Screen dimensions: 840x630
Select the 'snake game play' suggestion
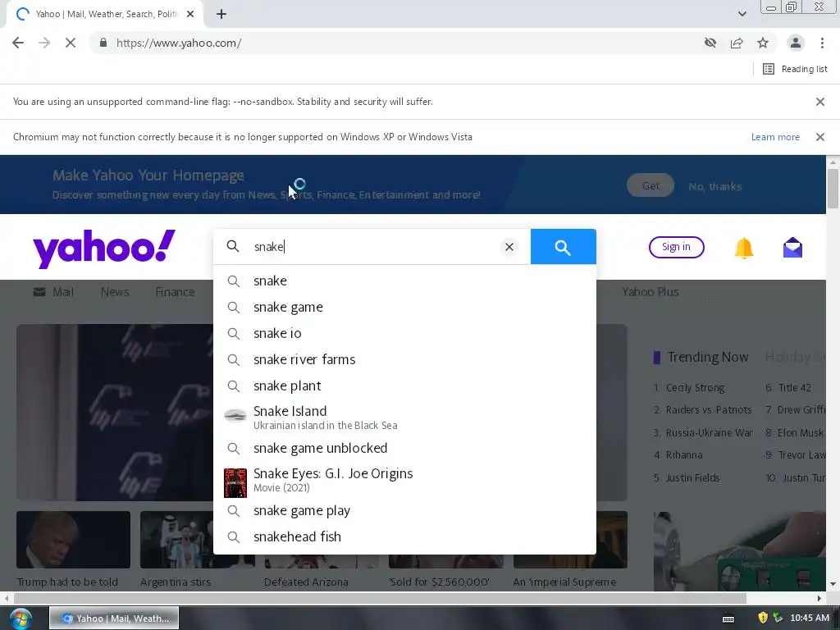tap(404, 510)
